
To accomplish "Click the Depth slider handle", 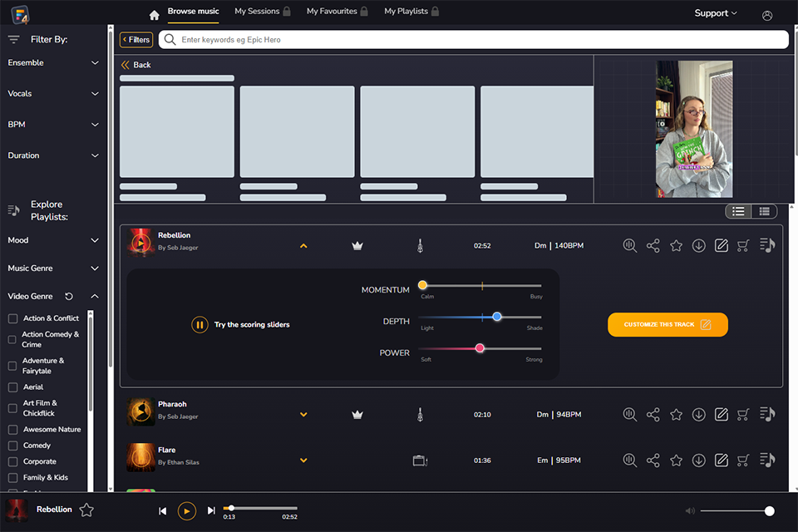I will 497,317.
